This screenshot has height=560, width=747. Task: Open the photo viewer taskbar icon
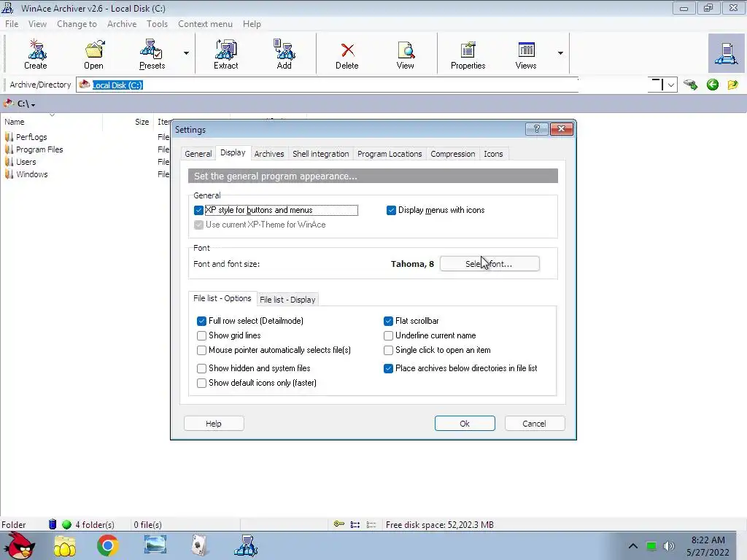pyautogui.click(x=155, y=545)
